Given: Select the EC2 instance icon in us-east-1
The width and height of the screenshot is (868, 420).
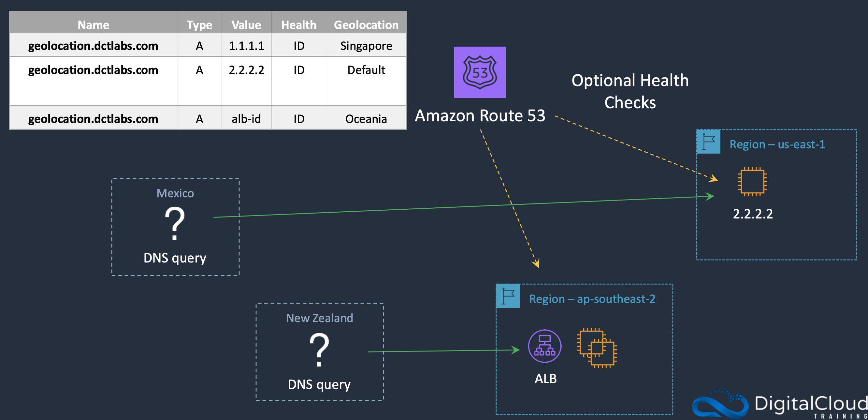Looking at the screenshot, I should (x=752, y=182).
